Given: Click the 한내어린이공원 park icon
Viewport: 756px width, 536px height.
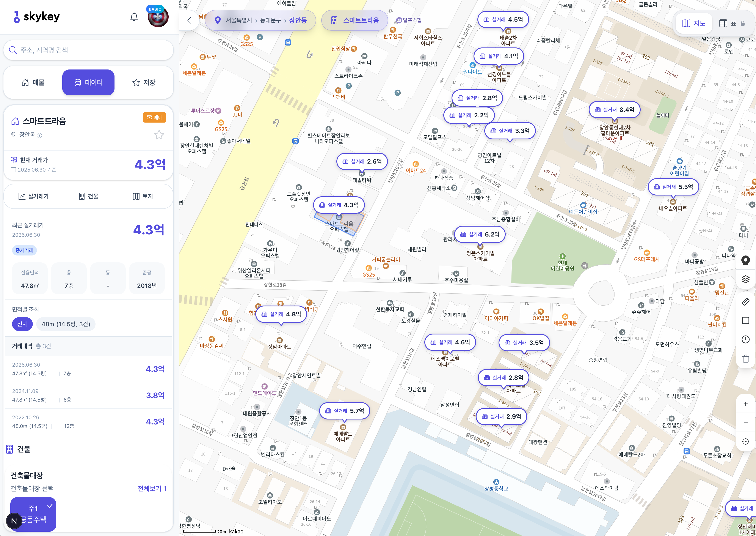Looking at the screenshot, I should (562, 256).
